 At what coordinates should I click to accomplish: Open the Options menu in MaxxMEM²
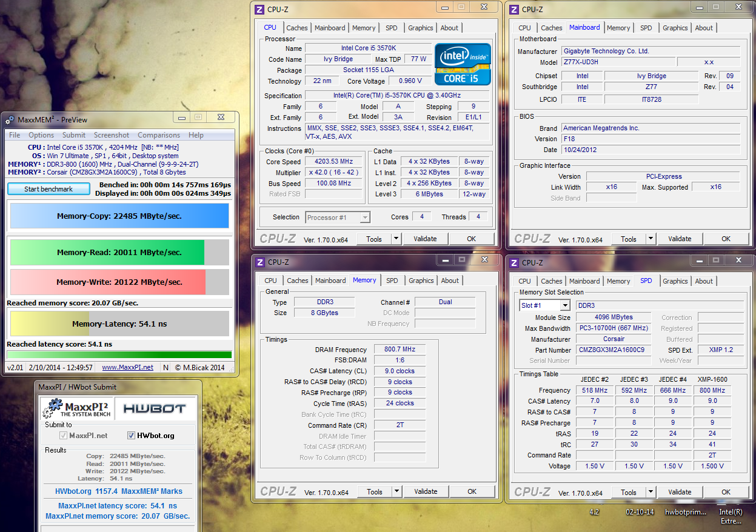click(x=41, y=135)
